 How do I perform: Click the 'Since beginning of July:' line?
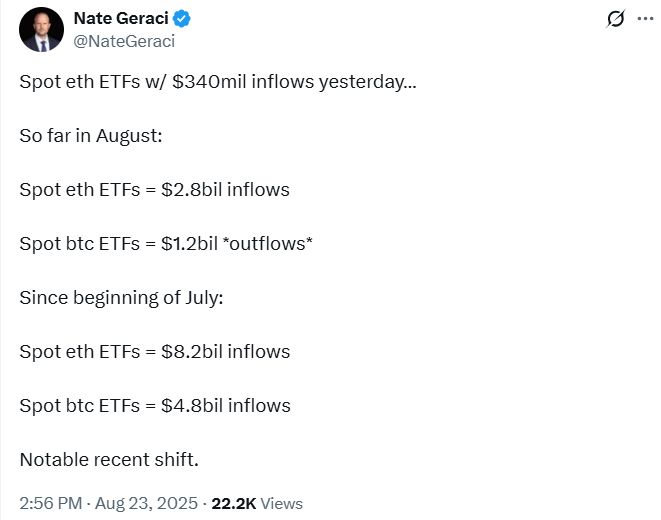coord(121,298)
